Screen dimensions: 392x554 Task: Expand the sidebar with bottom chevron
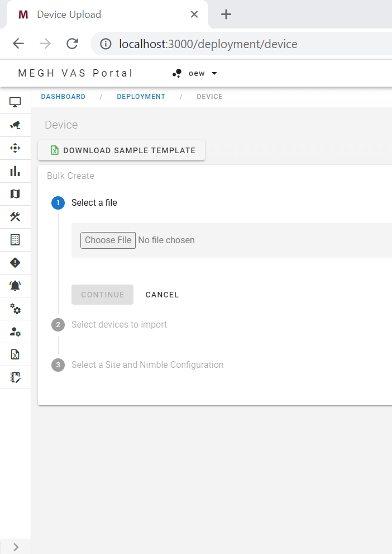click(x=16, y=547)
